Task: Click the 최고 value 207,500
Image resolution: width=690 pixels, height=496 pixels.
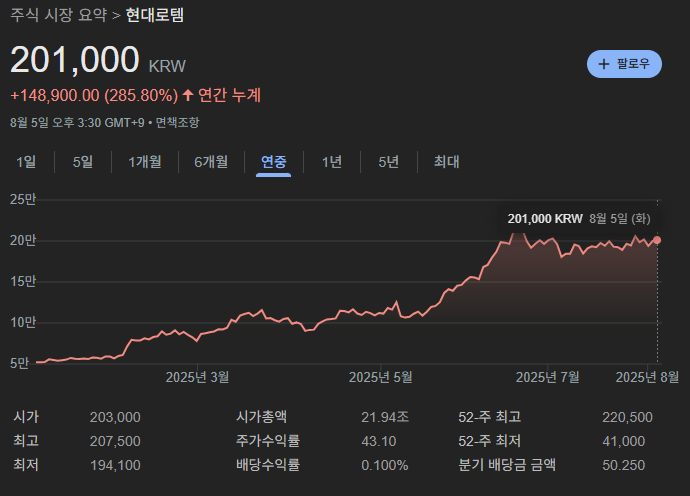Action: [x=115, y=441]
